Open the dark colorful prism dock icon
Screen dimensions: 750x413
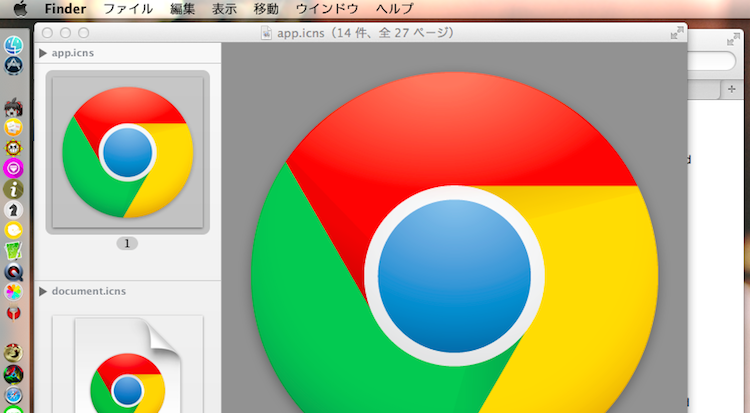13,374
